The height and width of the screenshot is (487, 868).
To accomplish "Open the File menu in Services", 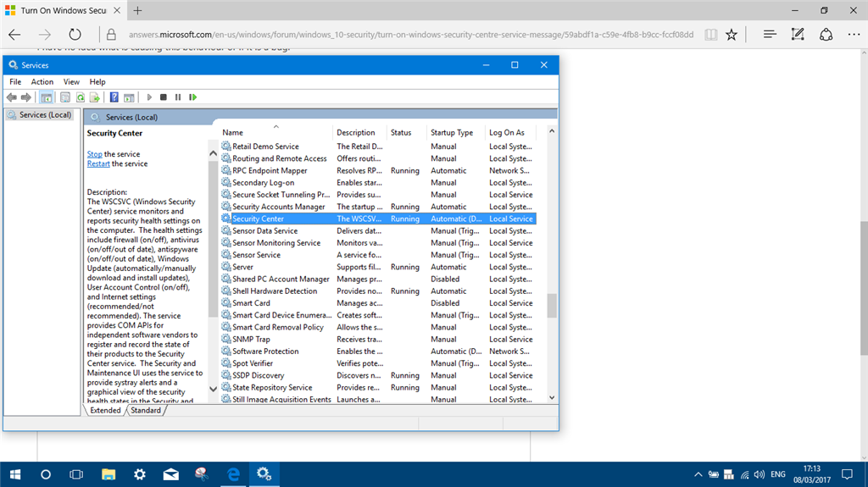I will [15, 81].
